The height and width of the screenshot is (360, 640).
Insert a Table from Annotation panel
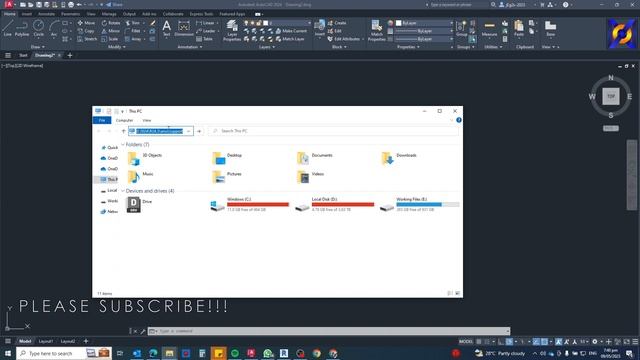pos(204,39)
